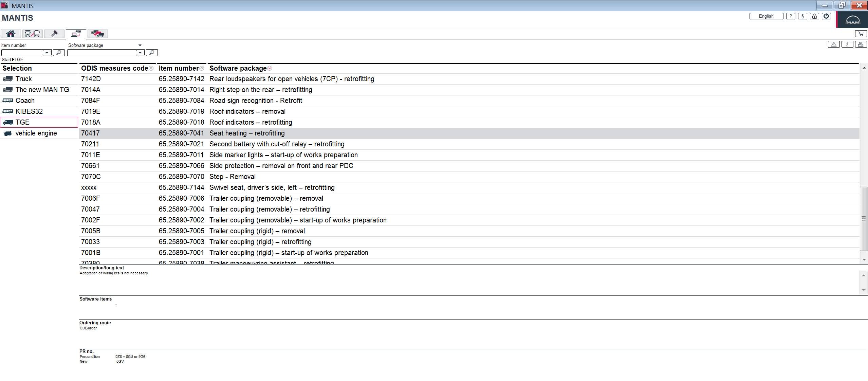The image size is (868, 381).
Task: Select the vehicle retrofit kits icon
Action: 97,34
